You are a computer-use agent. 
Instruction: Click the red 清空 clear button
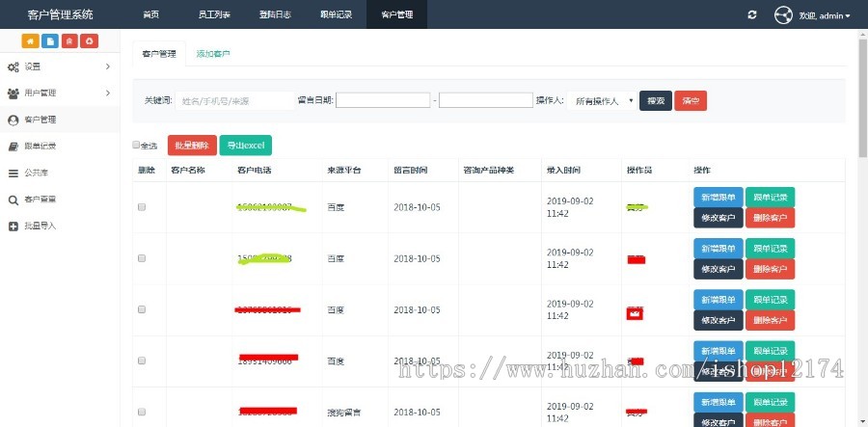[691, 100]
